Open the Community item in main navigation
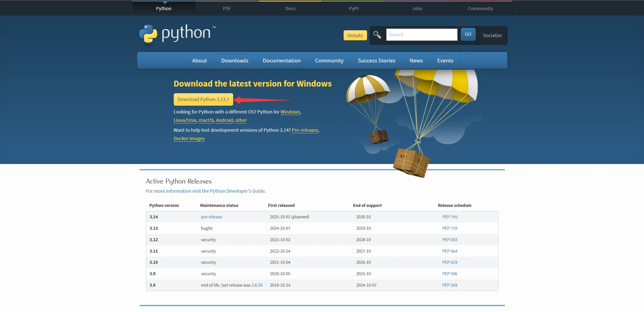This screenshot has width=644, height=312. click(329, 60)
